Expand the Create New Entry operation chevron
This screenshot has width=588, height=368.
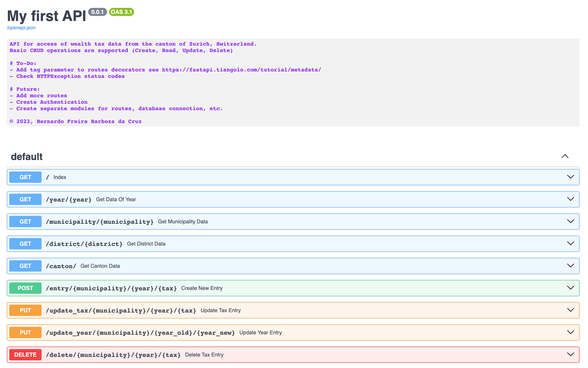pos(571,288)
